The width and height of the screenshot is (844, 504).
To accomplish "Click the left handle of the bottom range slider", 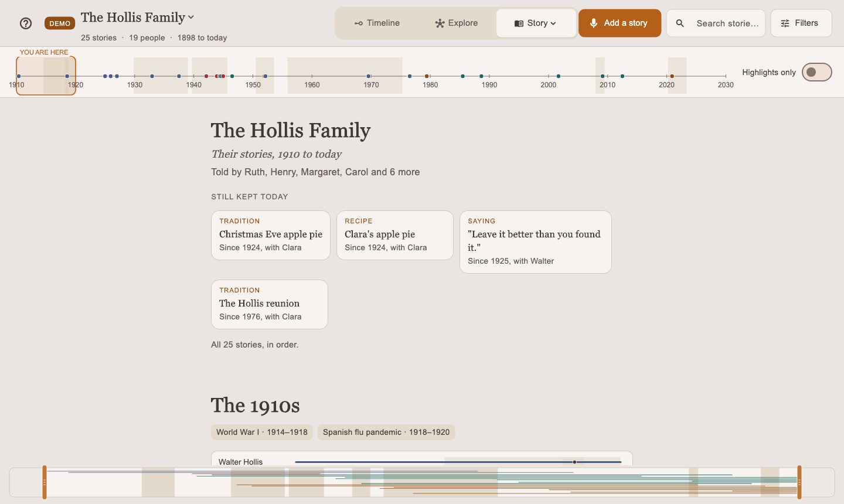I will (x=45, y=482).
